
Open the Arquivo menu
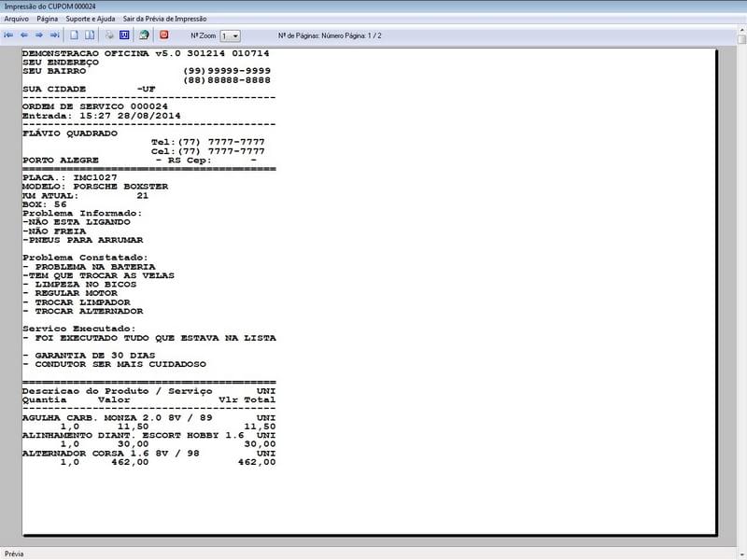click(x=19, y=17)
